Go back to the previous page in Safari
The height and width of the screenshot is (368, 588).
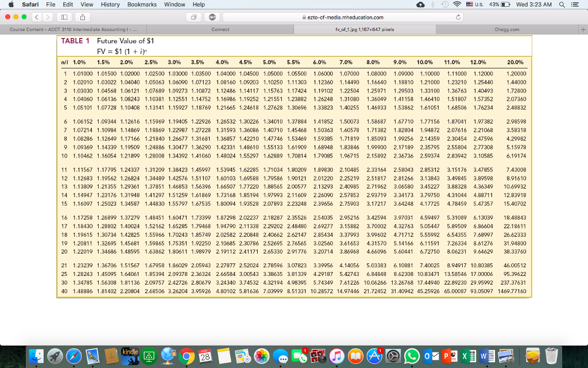[36, 17]
